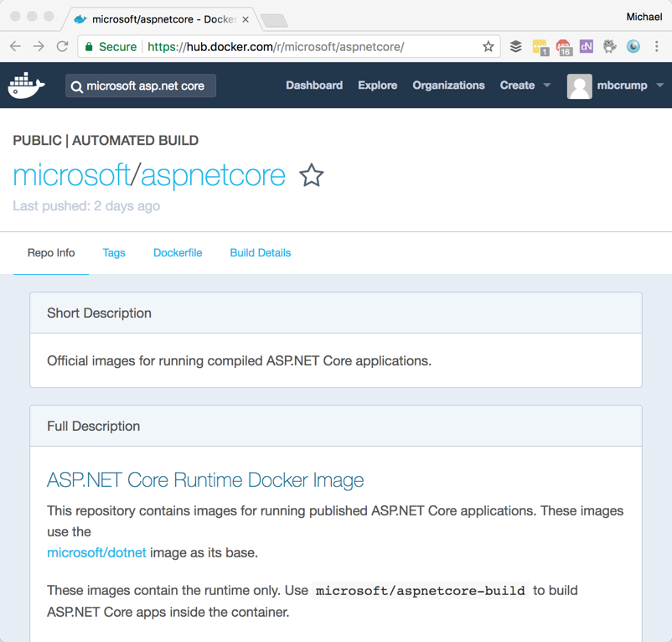Switch to the Build Details tab
Screen dimensions: 672x642
[x=261, y=253]
